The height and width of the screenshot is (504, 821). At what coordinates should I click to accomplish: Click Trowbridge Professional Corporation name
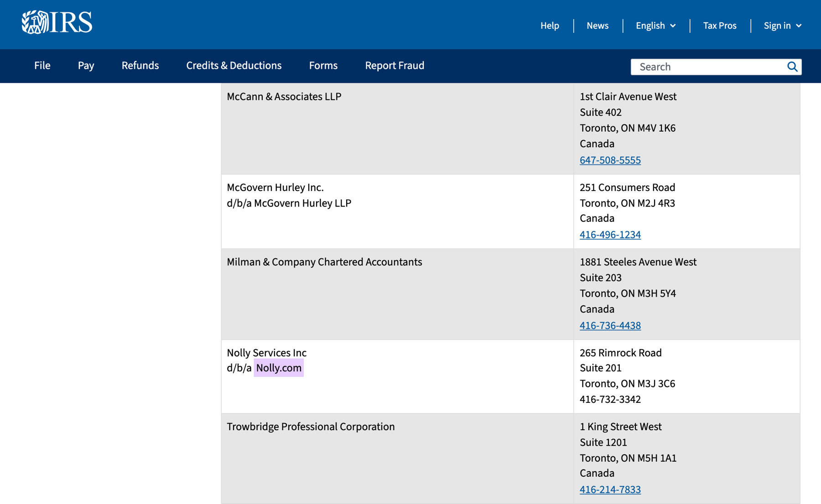tap(311, 427)
